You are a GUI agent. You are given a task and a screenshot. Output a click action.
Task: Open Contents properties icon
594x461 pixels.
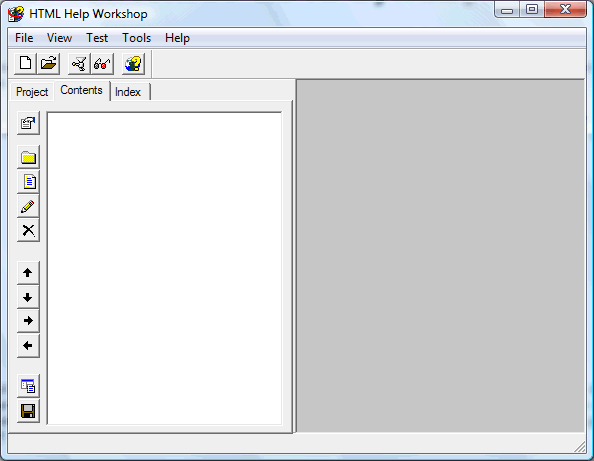28,123
